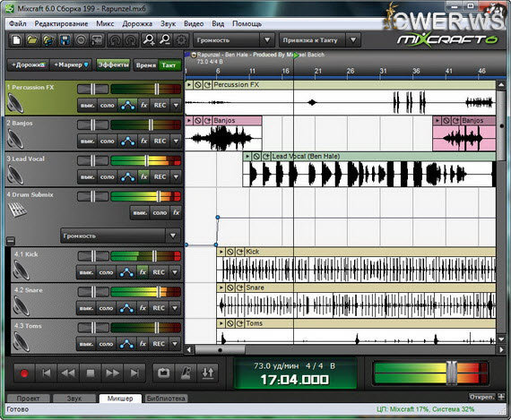Open Percussion FX track options arrow
The width and height of the screenshot is (511, 420).
(x=176, y=105)
